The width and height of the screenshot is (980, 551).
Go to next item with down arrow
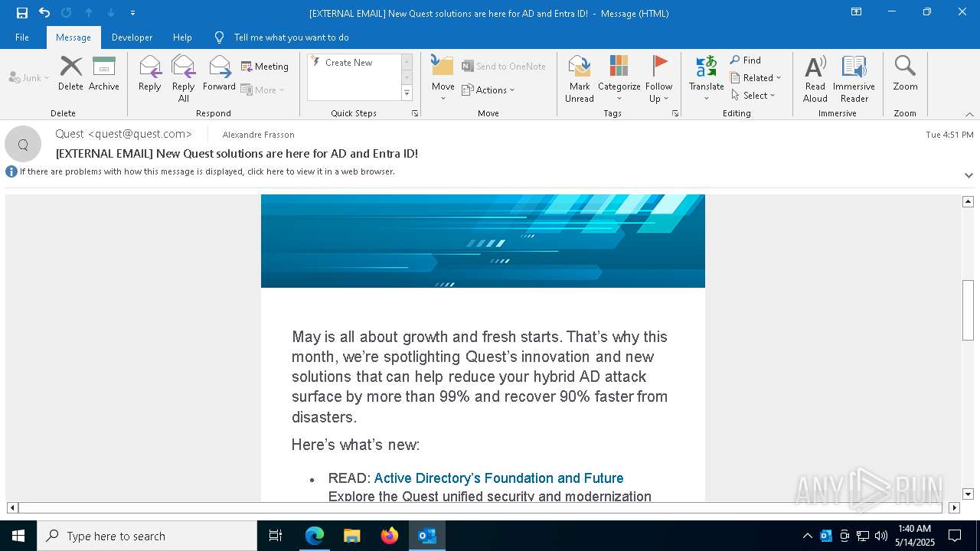coord(111,13)
